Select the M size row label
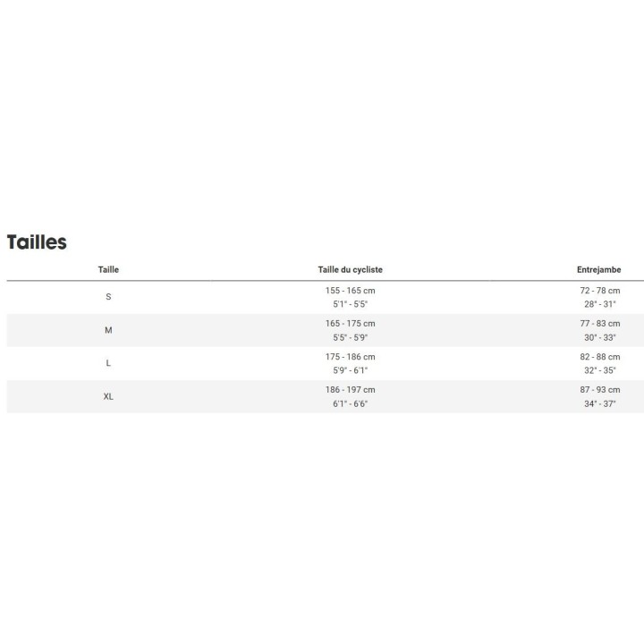Screen dimensions: 644x644 (108, 330)
